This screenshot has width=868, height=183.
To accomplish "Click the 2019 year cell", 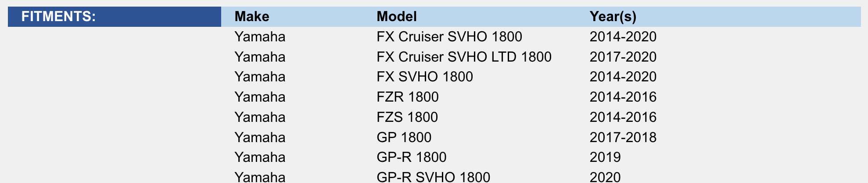I will (605, 157).
